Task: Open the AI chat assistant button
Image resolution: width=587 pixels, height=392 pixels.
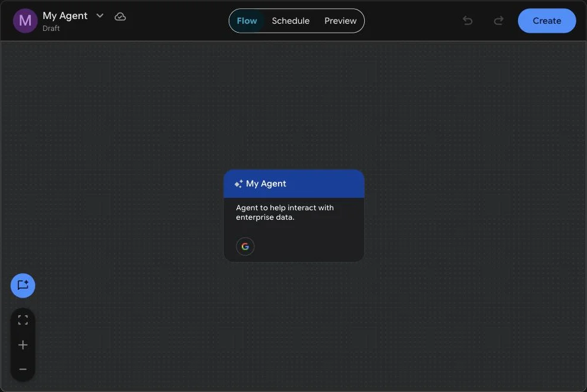Action: pyautogui.click(x=23, y=286)
